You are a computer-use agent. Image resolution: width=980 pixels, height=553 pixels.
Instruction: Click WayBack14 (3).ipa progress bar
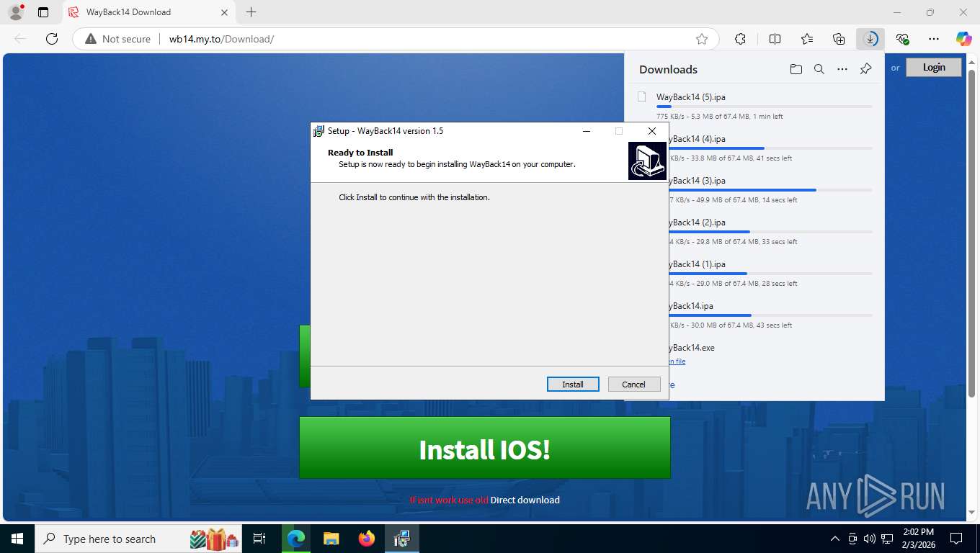tap(771, 190)
